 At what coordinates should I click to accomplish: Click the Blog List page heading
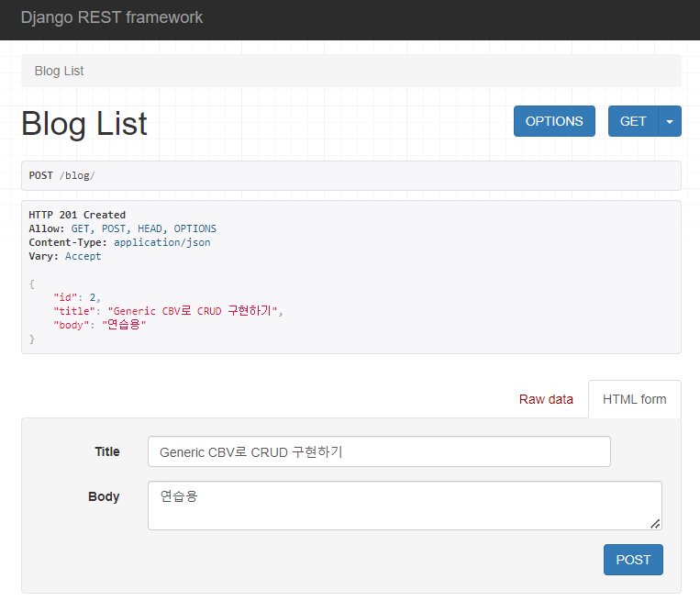[84, 123]
